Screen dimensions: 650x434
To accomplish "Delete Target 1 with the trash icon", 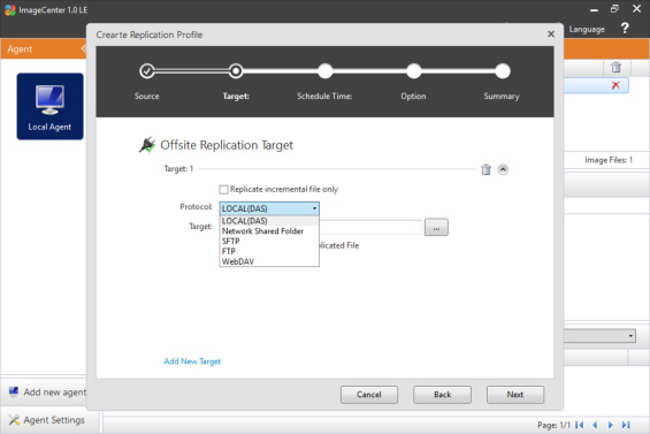I will click(x=486, y=170).
